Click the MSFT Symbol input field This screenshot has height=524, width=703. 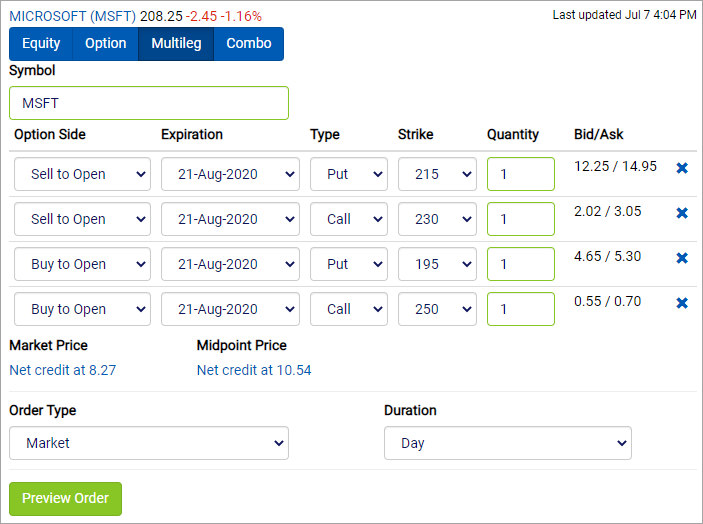click(x=149, y=103)
